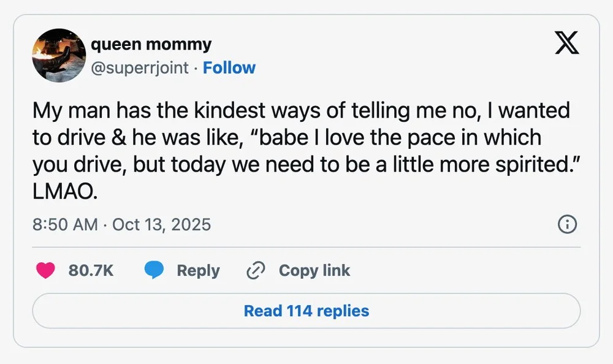Image resolution: width=613 pixels, height=364 pixels.
Task: Open the 8:50 AM timestamp link
Action: 64,224
